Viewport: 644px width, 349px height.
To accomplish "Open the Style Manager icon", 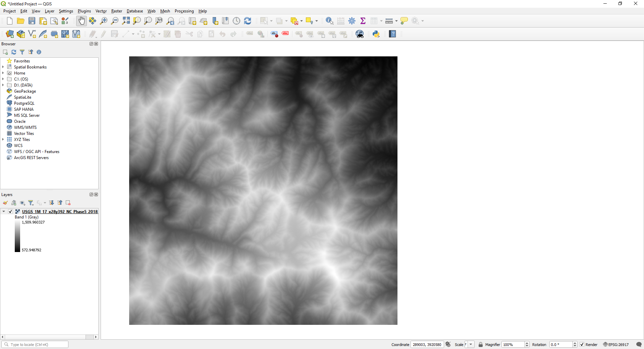I will pos(65,21).
